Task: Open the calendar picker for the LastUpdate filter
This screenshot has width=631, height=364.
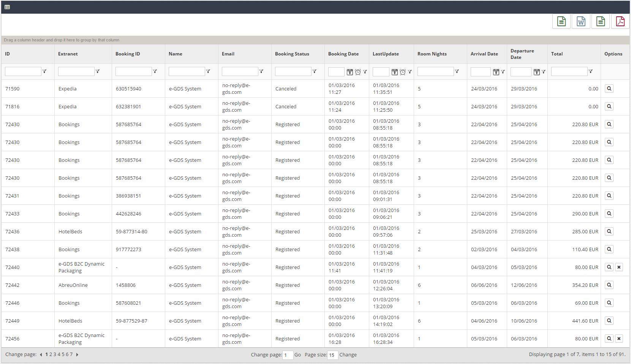Action: 395,72
